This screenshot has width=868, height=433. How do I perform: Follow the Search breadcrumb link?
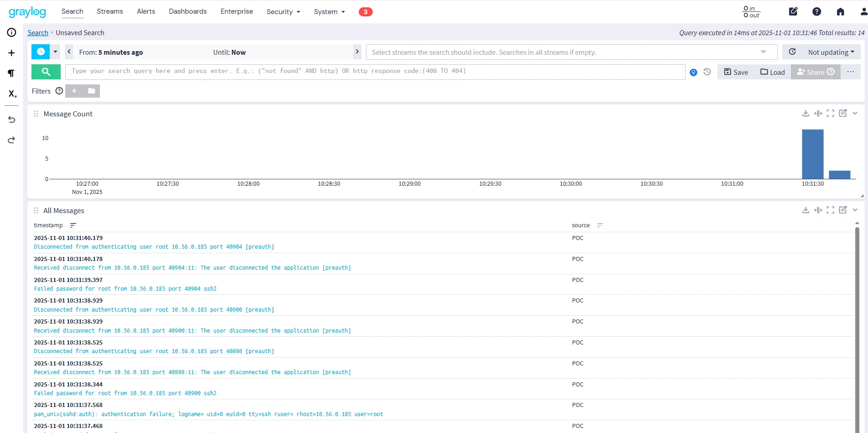pos(38,33)
